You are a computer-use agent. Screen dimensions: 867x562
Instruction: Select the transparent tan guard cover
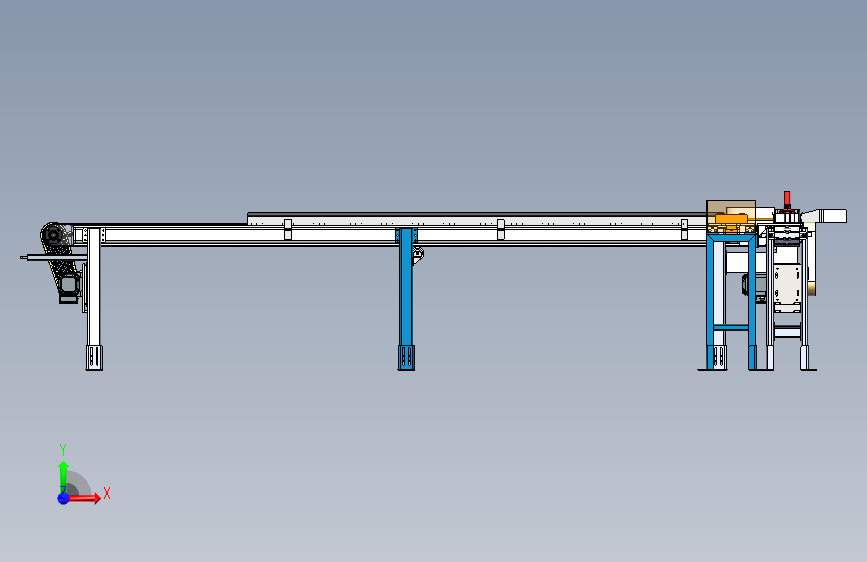click(731, 217)
